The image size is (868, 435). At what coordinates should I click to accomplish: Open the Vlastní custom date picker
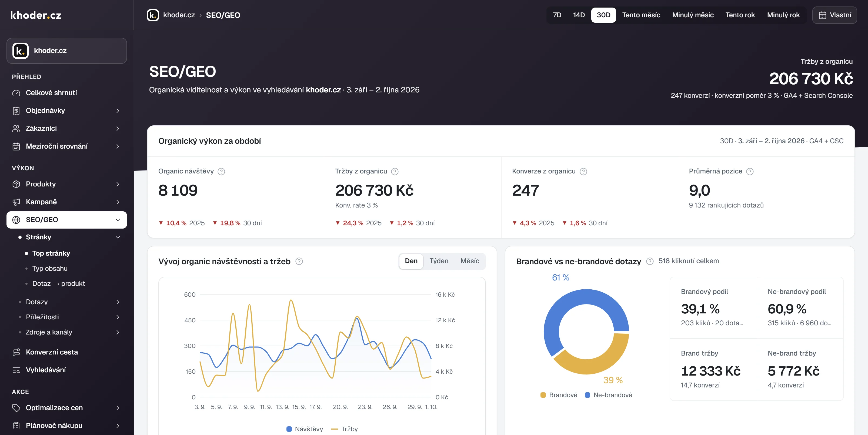[835, 15]
